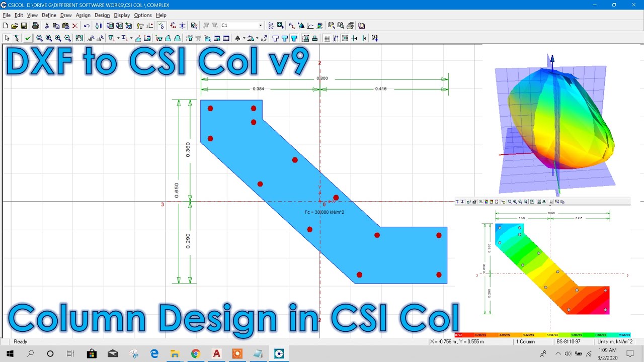Screen dimensions: 644x362
Task: Activate the Pan hand tool
Action: pyautogui.click(x=79, y=38)
